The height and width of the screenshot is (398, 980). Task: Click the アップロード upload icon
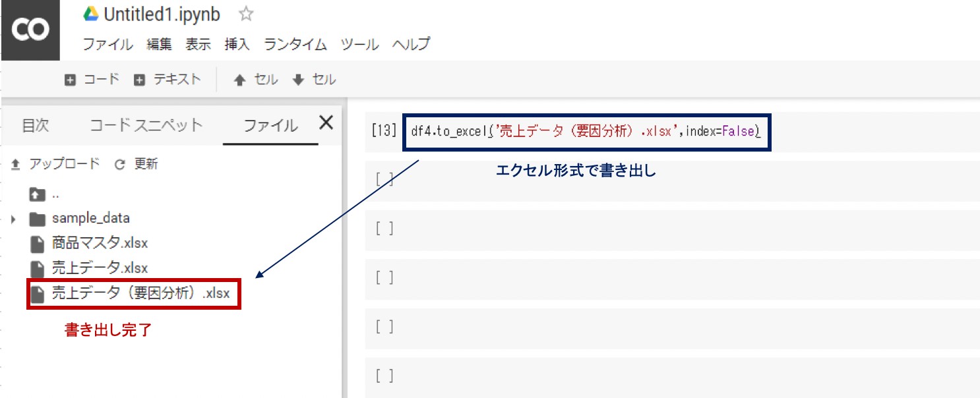(15, 163)
